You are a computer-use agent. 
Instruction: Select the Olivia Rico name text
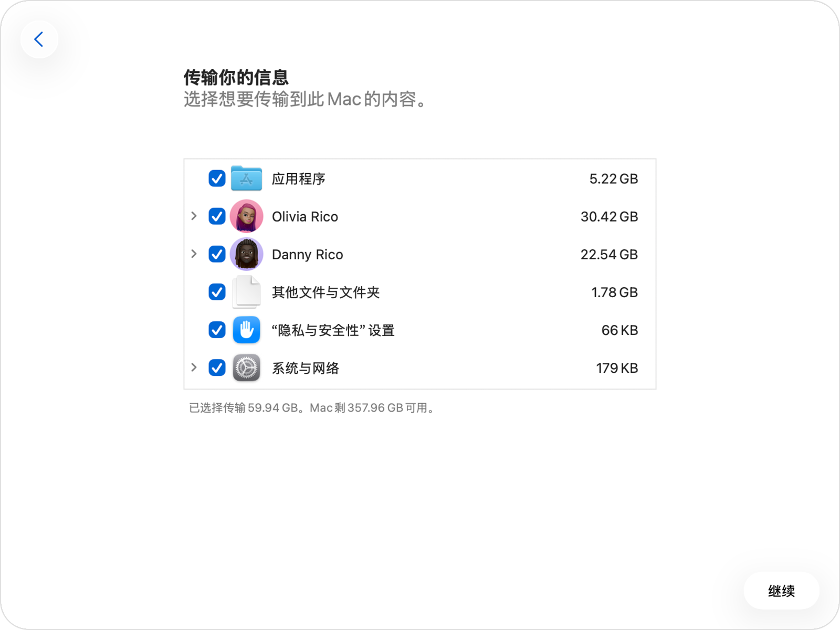click(x=305, y=217)
